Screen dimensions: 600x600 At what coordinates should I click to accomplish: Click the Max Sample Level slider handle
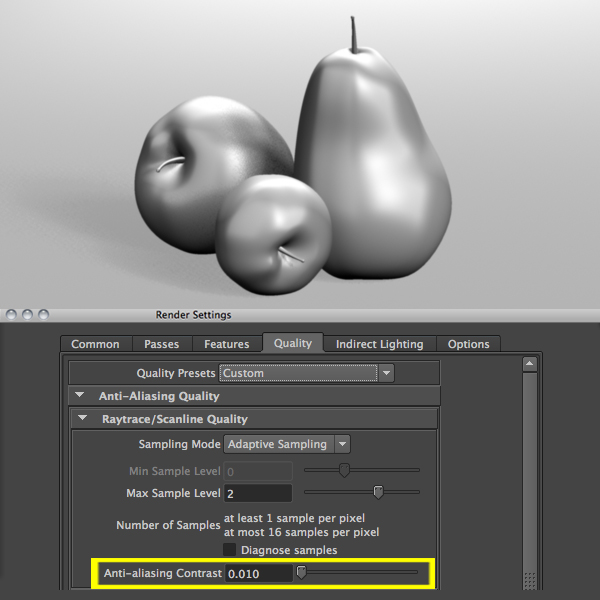378,492
